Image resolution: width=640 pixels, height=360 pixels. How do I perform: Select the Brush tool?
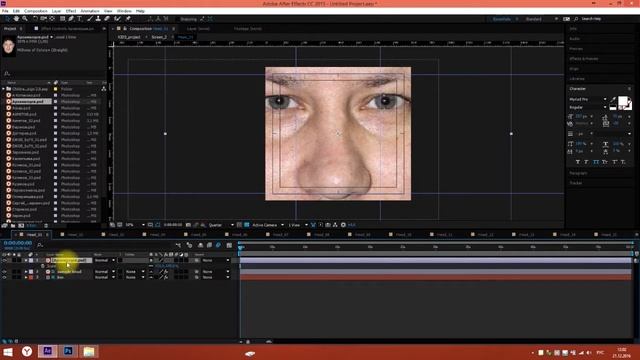pos(90,19)
